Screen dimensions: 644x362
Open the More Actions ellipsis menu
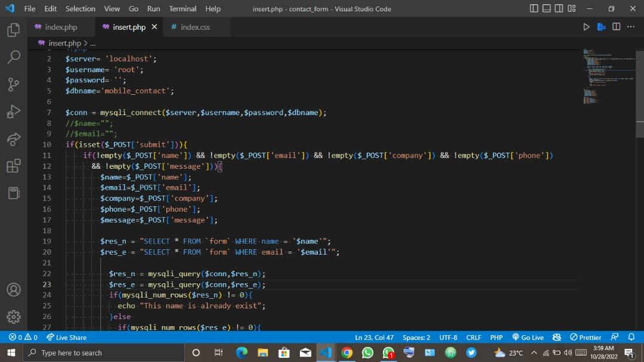[631, 27]
